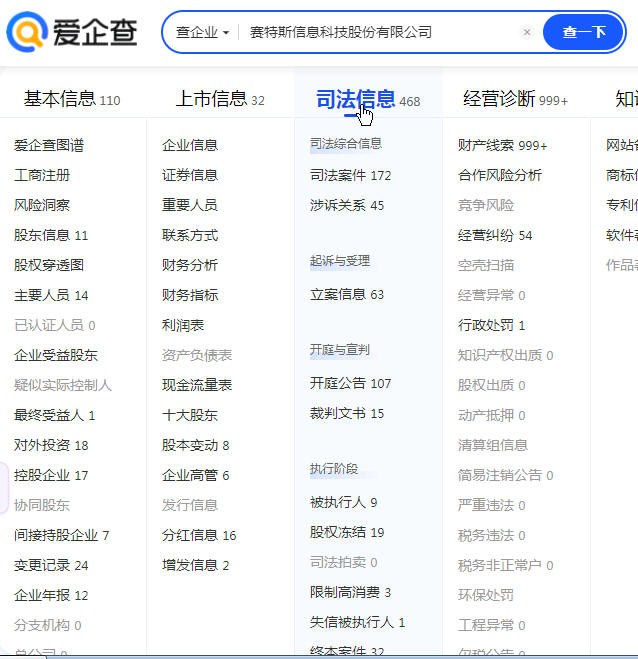The image size is (638, 659).
Task: Open 股东信息 11
Action: 51,235
